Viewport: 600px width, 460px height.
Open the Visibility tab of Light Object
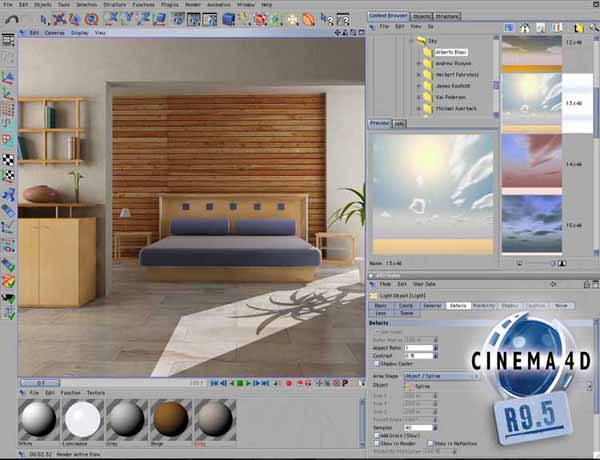484,306
